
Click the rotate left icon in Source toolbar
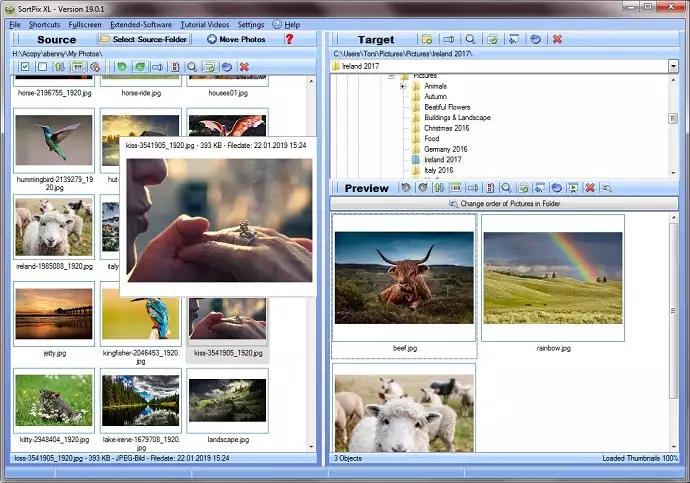click(122, 67)
